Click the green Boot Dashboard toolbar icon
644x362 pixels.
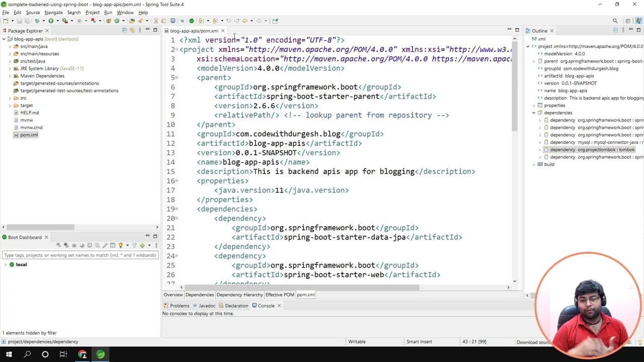(191, 21)
